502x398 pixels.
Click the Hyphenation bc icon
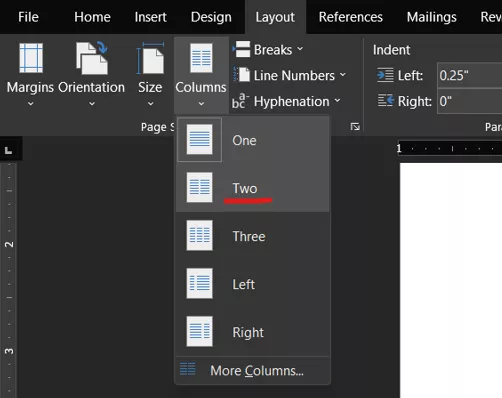tap(241, 100)
